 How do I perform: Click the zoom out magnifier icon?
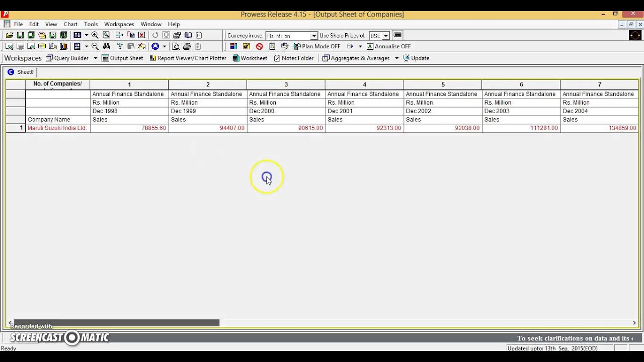(95, 46)
